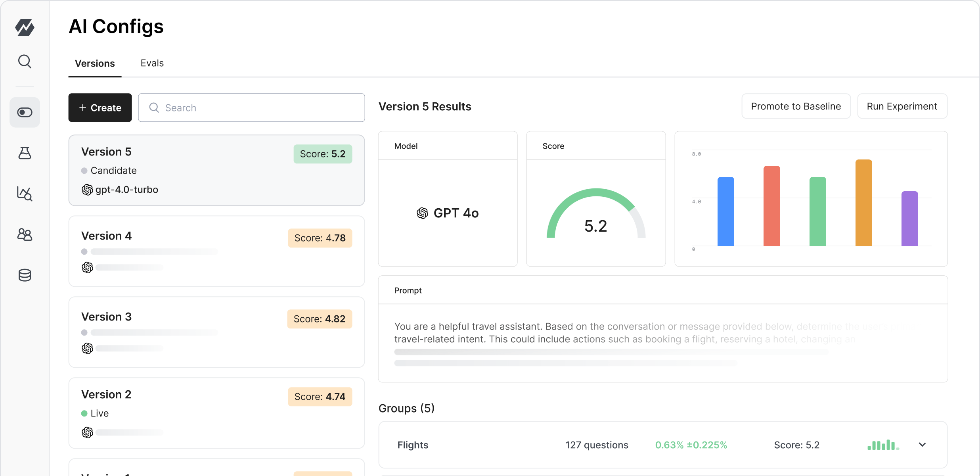Open the Experiments flask icon
Viewport: 980px width, 476px height.
25,154
